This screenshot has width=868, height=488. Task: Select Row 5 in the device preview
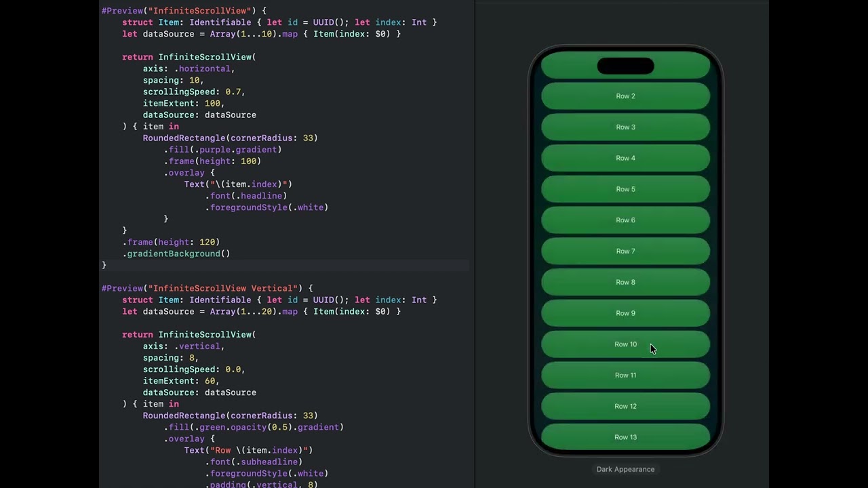625,189
